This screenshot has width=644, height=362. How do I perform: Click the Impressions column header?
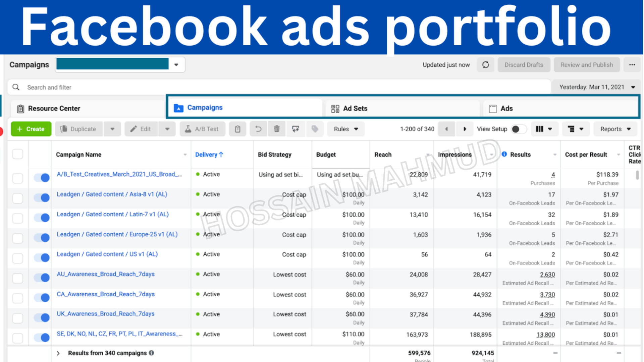454,155
